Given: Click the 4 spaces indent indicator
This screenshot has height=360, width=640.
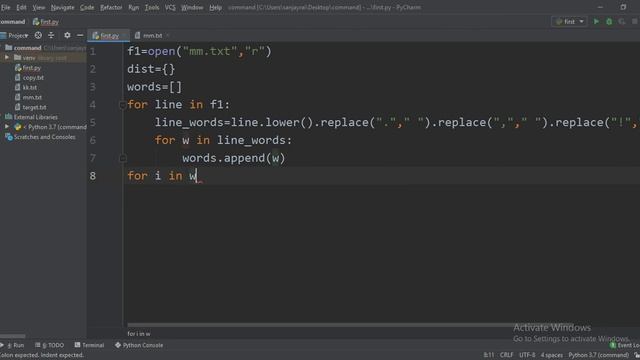Looking at the screenshot, I should pyautogui.click(x=552, y=355).
